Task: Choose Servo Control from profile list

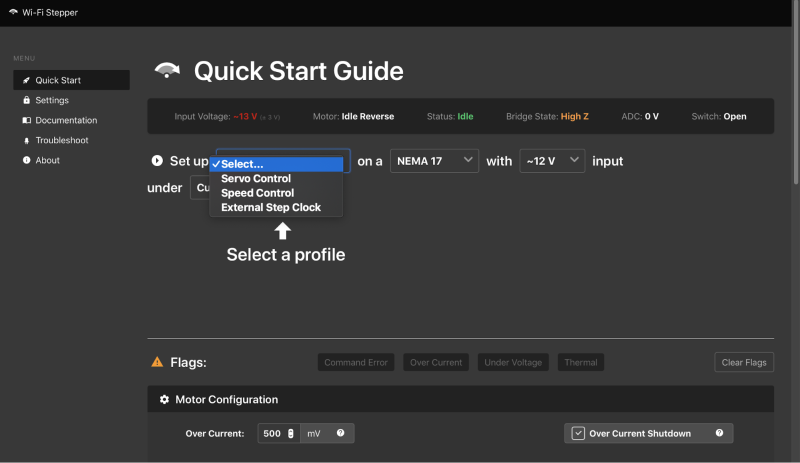Action: click(x=256, y=179)
